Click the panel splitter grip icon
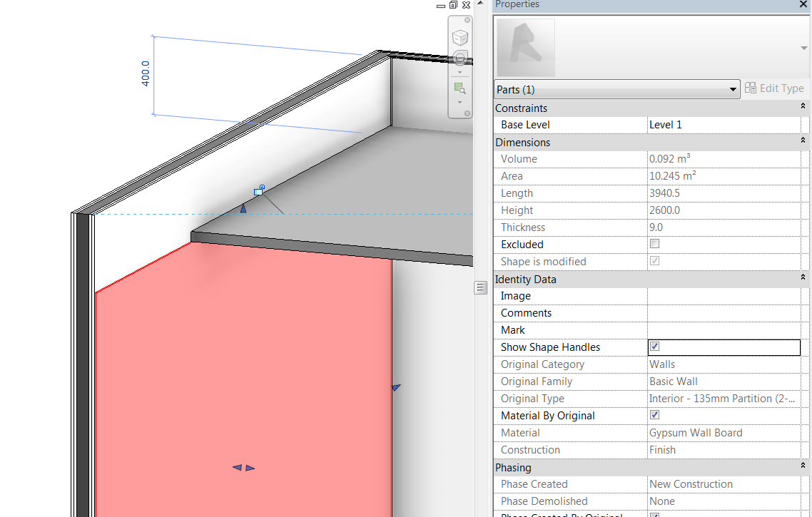Image resolution: width=812 pixels, height=517 pixels. [481, 287]
